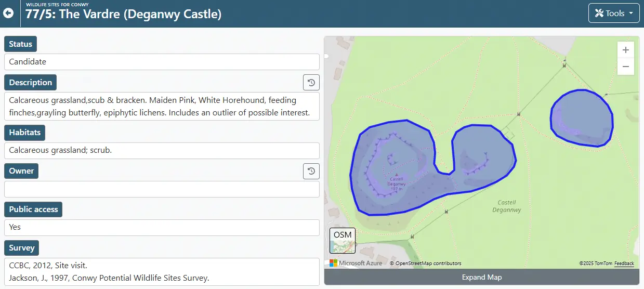View Description field history
This screenshot has width=644, height=289.
click(x=311, y=83)
